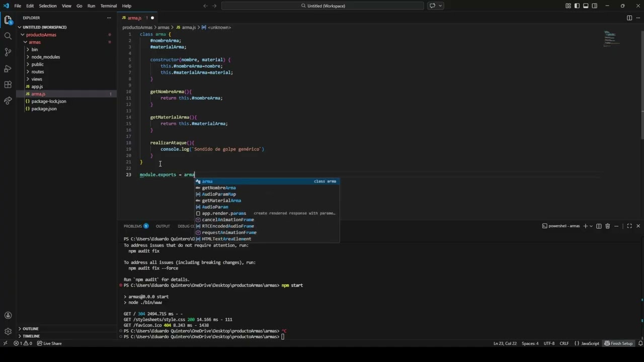The height and width of the screenshot is (362, 644).
Task: Choose getNombreArma autocomplete suggestion
Action: 267,188
